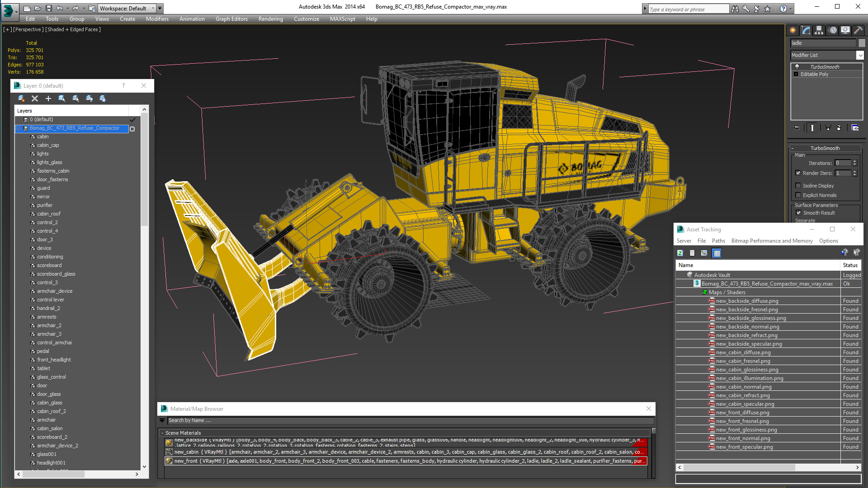Open the Hierarchy command panel tab

point(819,30)
